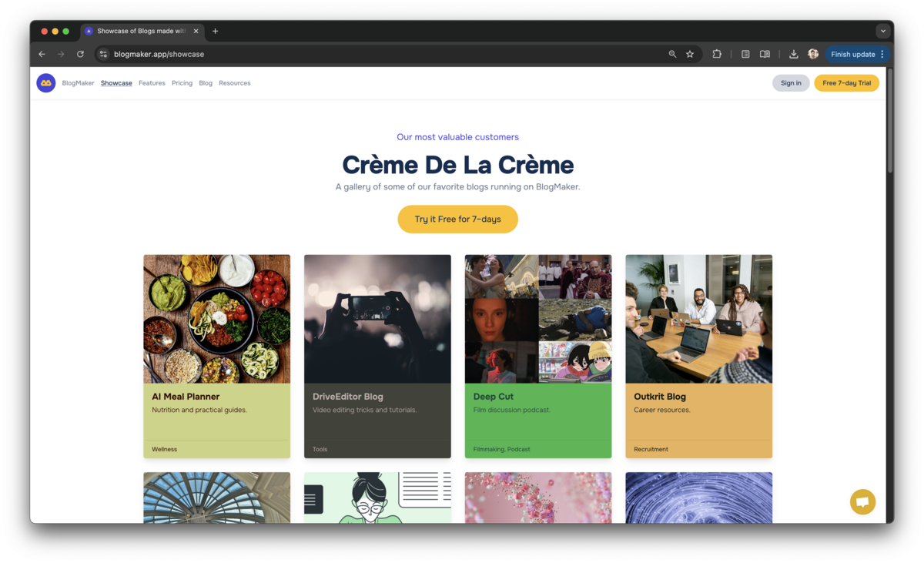Open the Finish update menu
This screenshot has width=924, height=563.
click(x=857, y=55)
